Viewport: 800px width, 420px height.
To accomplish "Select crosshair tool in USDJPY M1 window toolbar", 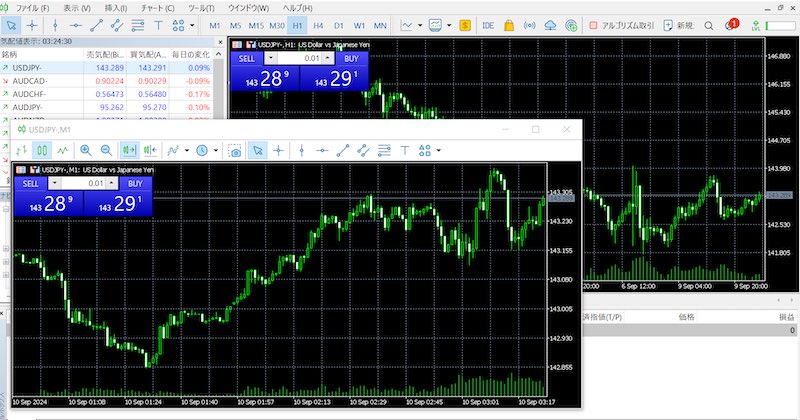I will pyautogui.click(x=278, y=150).
